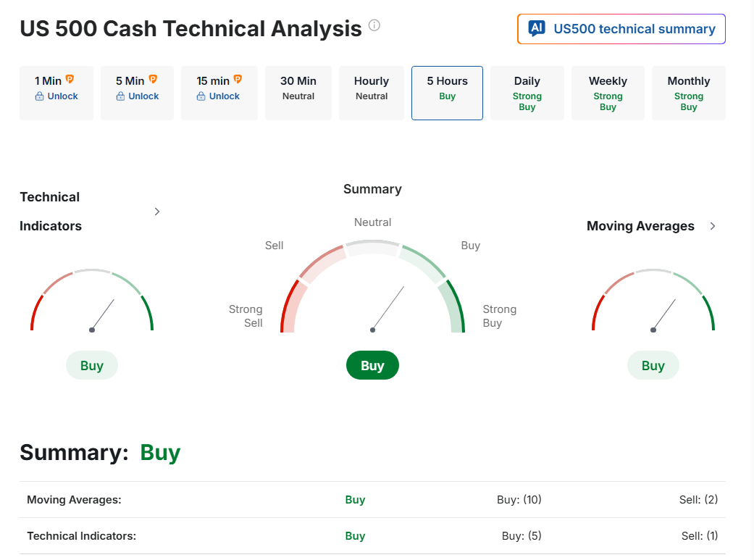
Task: Click the orange pro badge on 5 Min
Action: tap(153, 80)
